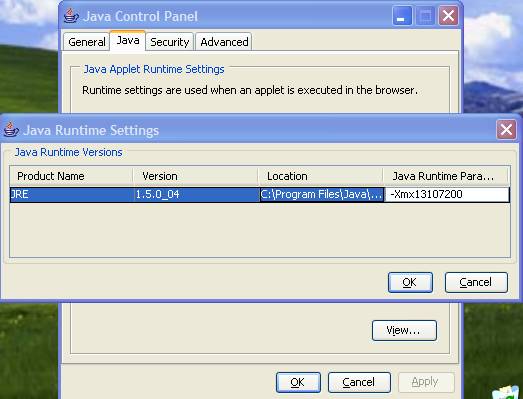The height and width of the screenshot is (399, 523).
Task: Select the 1.5.0_04 version cell
Action: tap(196, 194)
